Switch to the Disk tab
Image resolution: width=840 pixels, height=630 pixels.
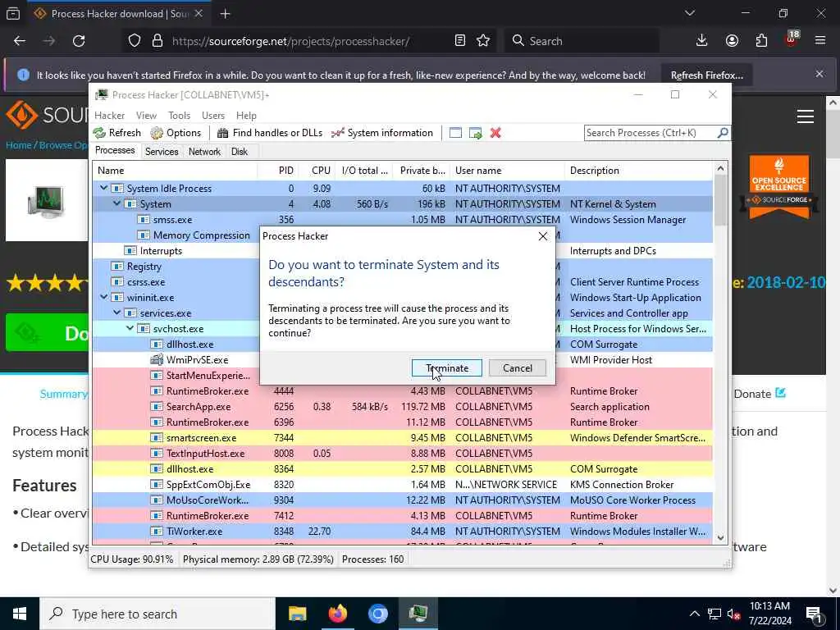click(x=240, y=152)
